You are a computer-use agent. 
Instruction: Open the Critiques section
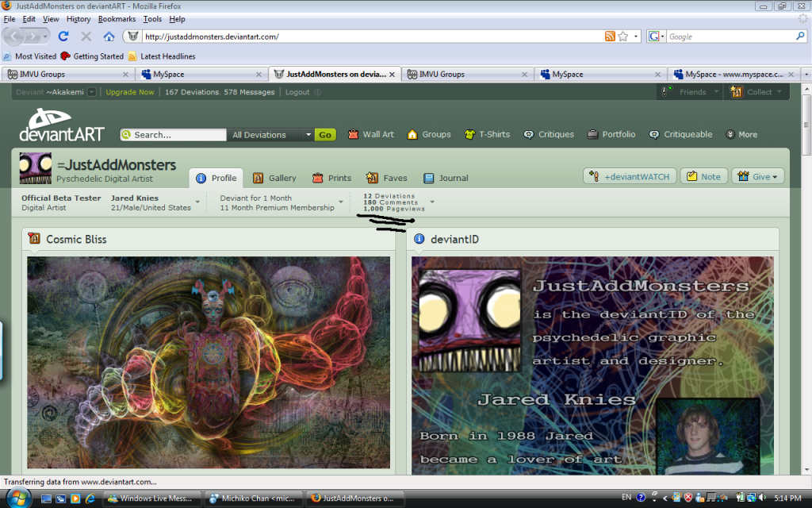549,134
